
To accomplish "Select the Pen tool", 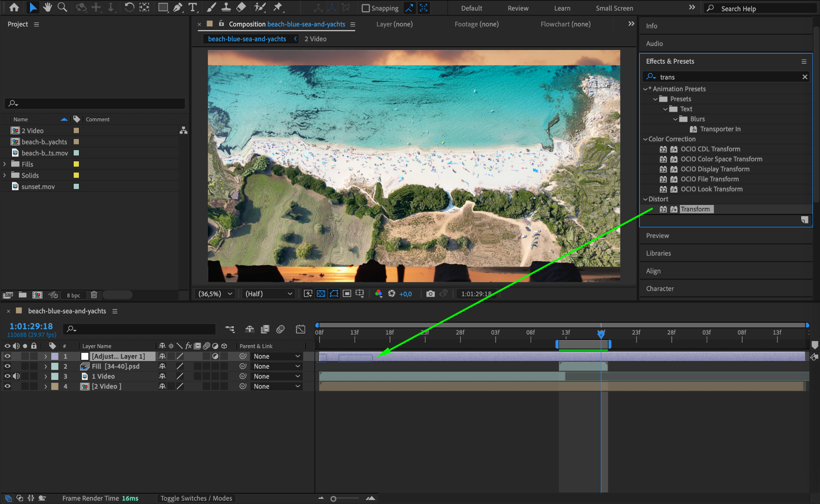I will point(177,7).
